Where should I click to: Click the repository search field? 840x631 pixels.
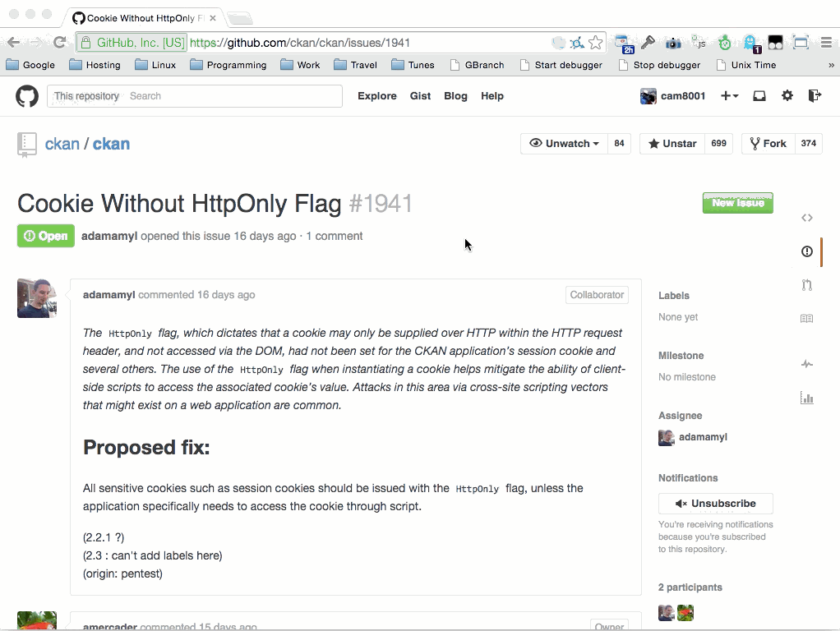(195, 96)
